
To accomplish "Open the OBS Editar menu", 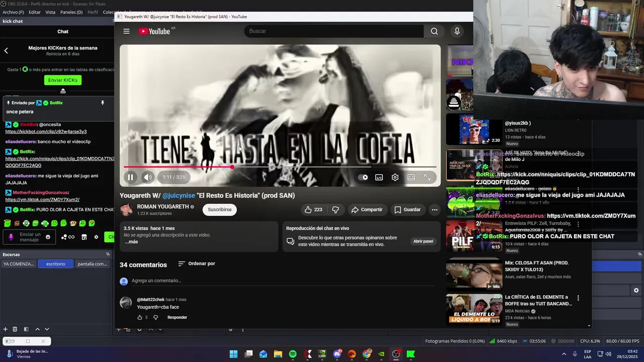I will [x=35, y=12].
